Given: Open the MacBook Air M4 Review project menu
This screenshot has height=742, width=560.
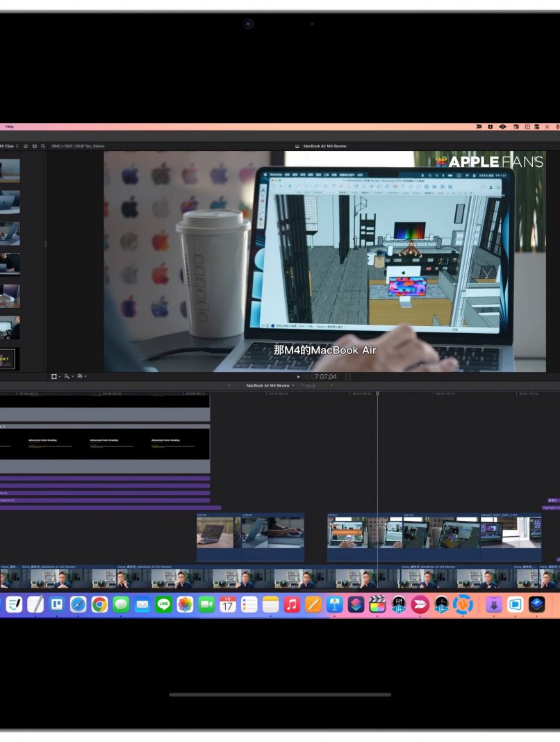Looking at the screenshot, I should [270, 385].
